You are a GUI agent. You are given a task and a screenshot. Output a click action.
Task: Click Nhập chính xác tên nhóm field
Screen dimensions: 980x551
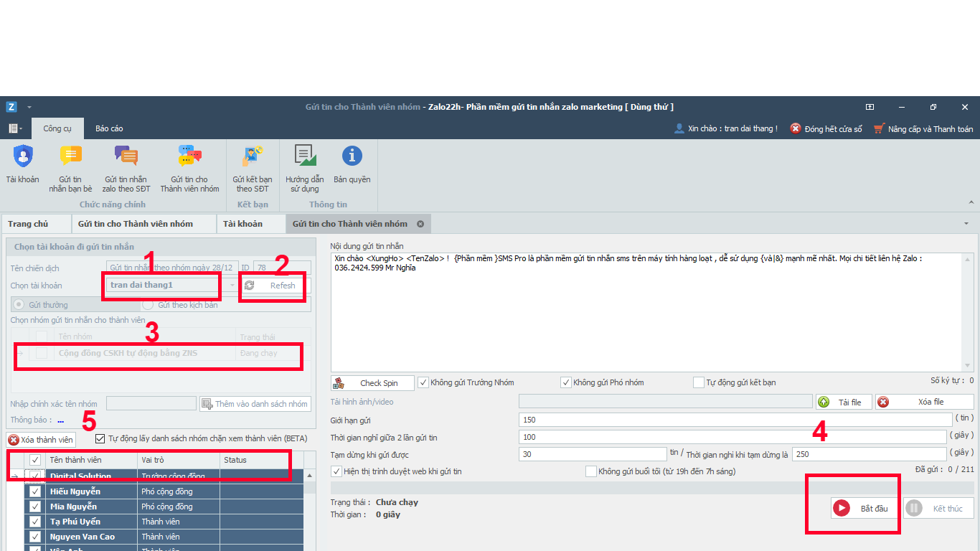151,404
